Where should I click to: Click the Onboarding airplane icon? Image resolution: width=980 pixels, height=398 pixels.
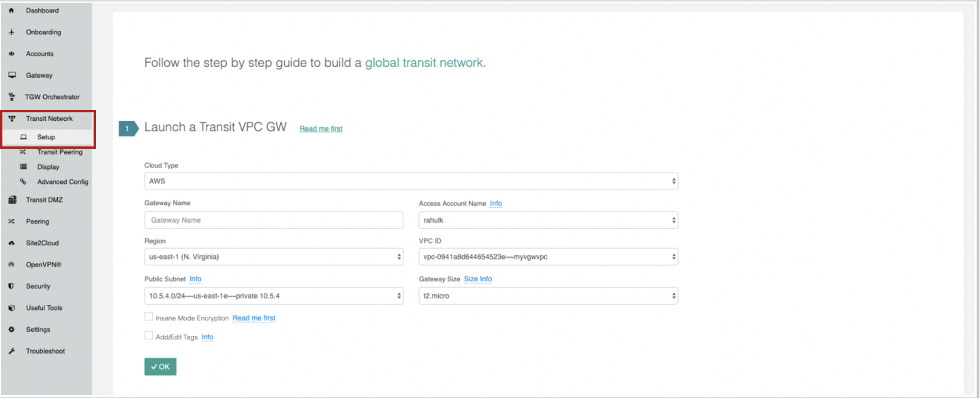coord(12,32)
